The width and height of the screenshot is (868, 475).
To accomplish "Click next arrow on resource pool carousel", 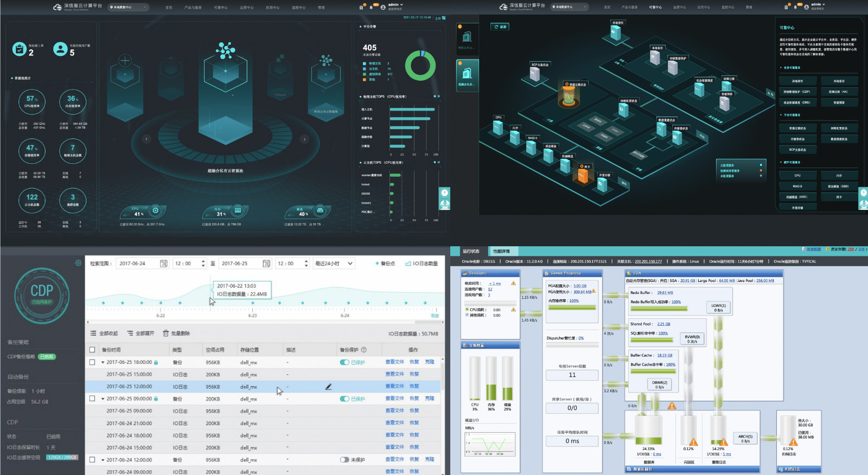I will (x=304, y=139).
